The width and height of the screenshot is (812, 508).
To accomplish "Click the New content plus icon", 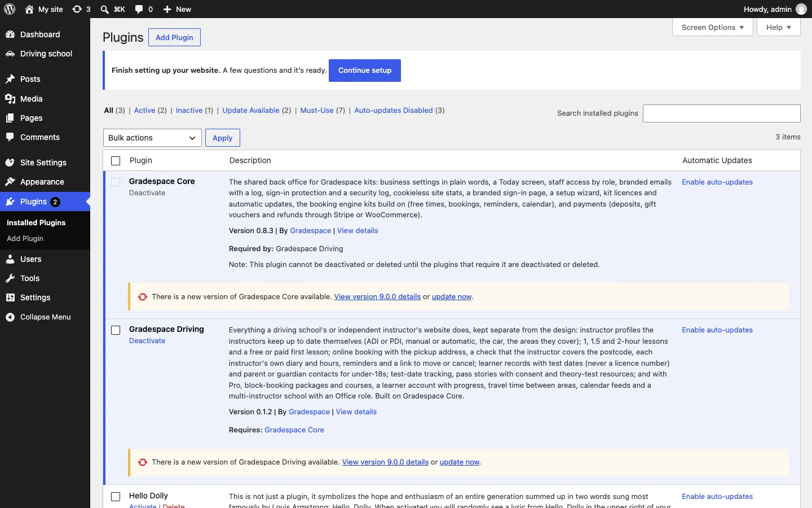I will click(x=167, y=9).
